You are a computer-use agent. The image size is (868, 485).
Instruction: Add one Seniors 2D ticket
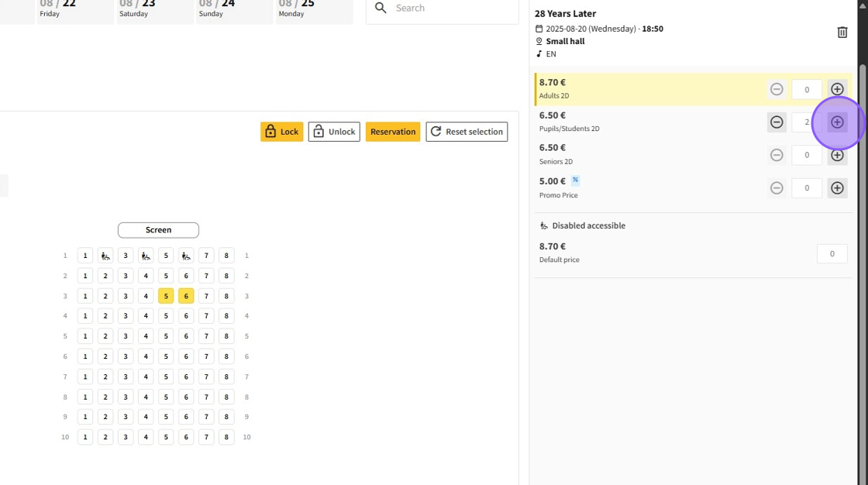[837, 155]
